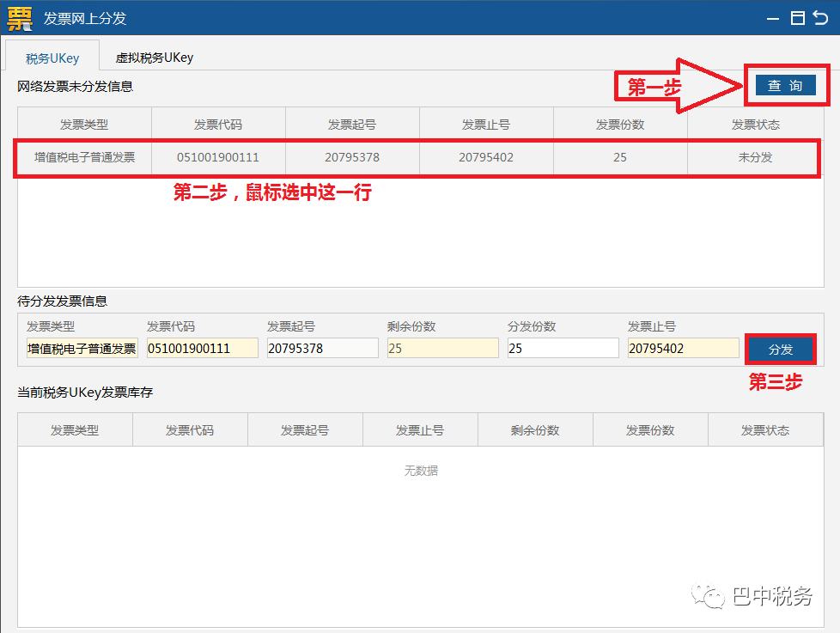This screenshot has height=633, width=840.
Task: Click 发票状态 header in UKey inventory table
Action: [x=765, y=430]
